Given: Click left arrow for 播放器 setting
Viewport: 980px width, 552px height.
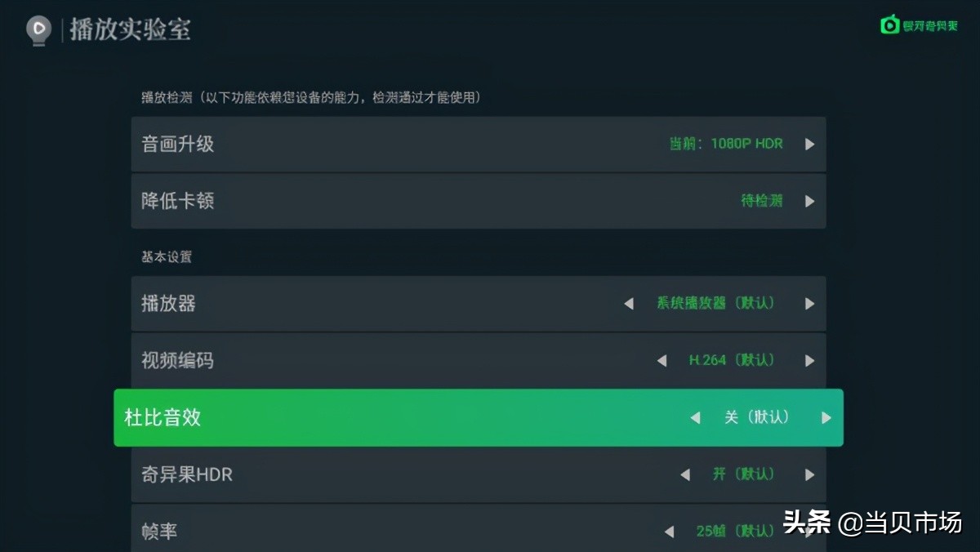Looking at the screenshot, I should [x=629, y=304].
